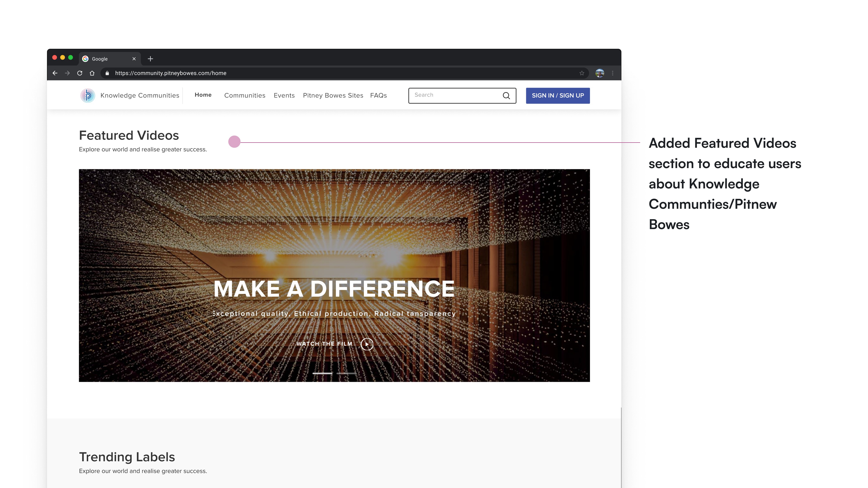The image size is (868, 488).
Task: Navigate to the FAQs page
Action: coord(378,96)
